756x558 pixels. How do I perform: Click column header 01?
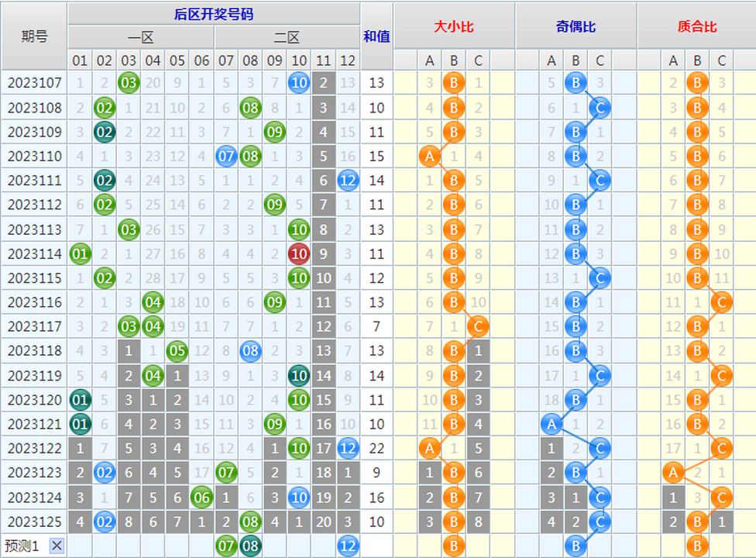[x=80, y=60]
